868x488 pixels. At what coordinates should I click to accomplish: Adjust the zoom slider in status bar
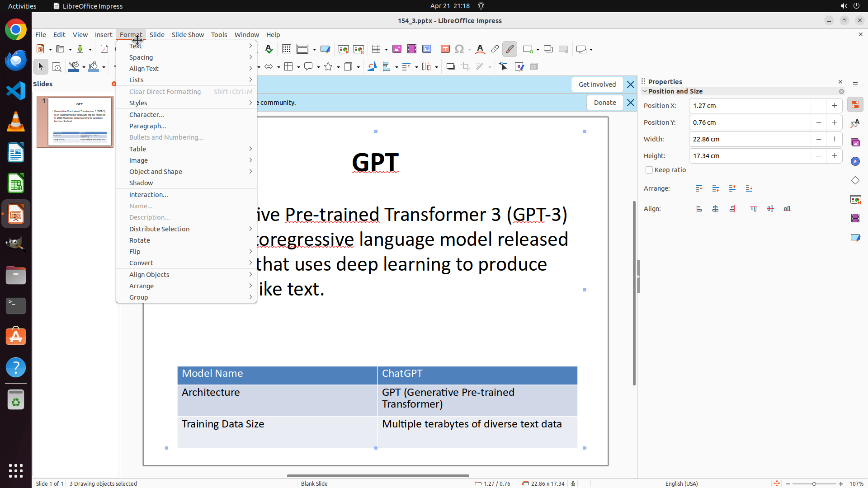pyautogui.click(x=814, y=483)
